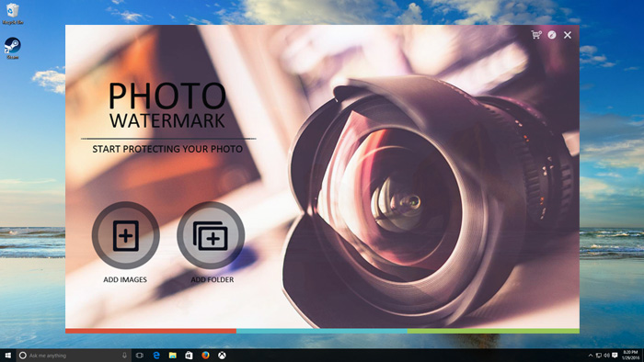The image size is (644, 362).
Task: Launch Firefox from the taskbar
Action: coord(205,356)
